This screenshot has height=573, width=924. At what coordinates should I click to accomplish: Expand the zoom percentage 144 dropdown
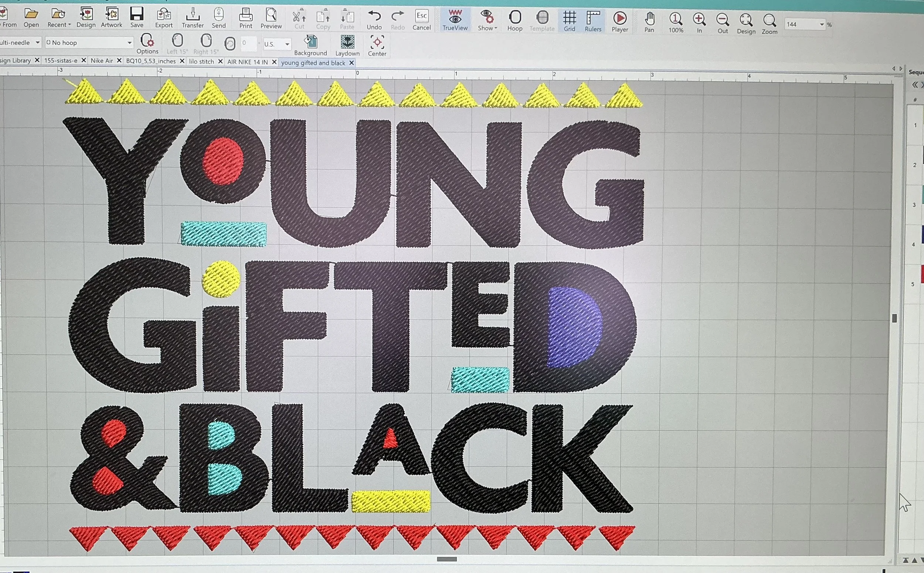click(x=822, y=25)
